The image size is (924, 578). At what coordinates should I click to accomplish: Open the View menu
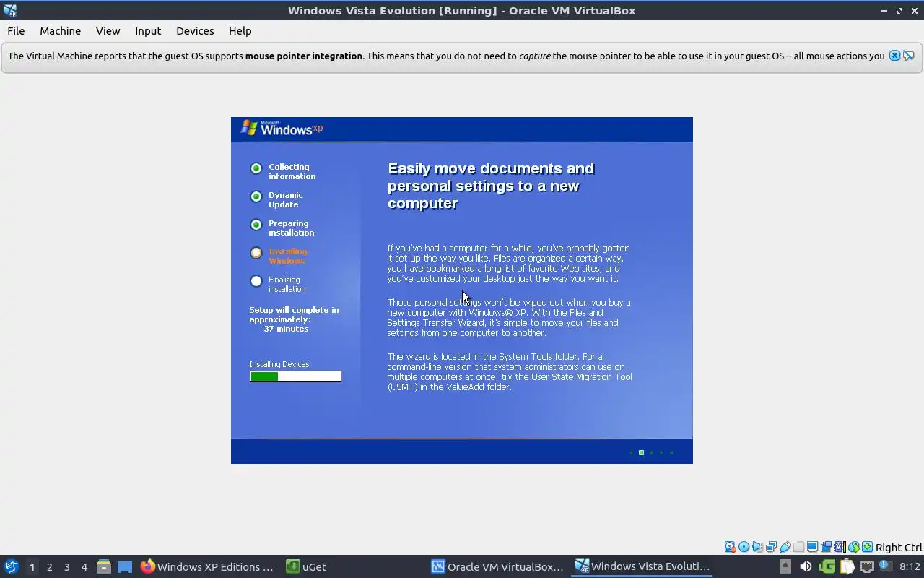tap(108, 31)
